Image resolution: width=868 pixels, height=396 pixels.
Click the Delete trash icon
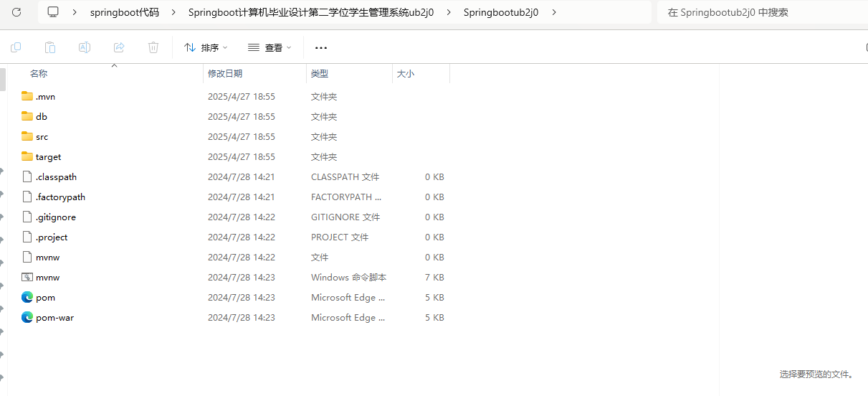[153, 47]
